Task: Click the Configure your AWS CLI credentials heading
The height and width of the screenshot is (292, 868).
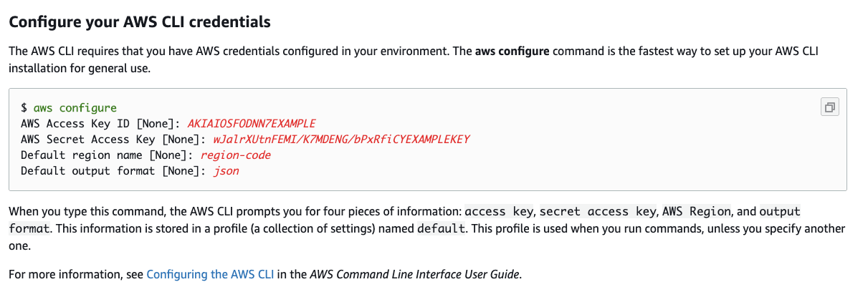Action: 139,22
